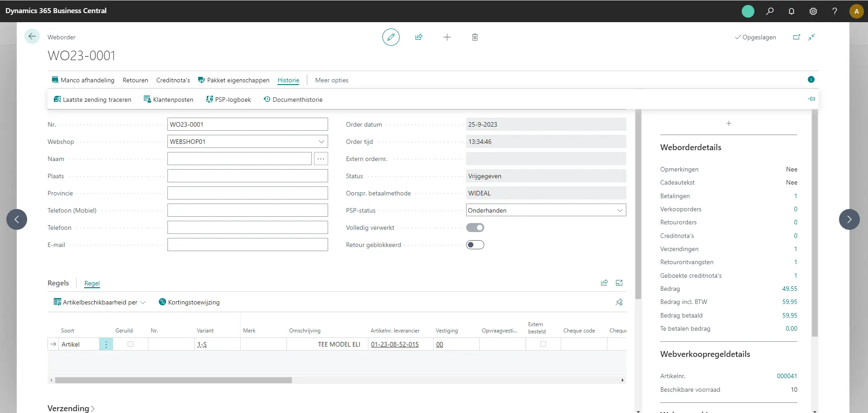The image size is (868, 413).
Task: Pin the action bar icon
Action: [811, 99]
